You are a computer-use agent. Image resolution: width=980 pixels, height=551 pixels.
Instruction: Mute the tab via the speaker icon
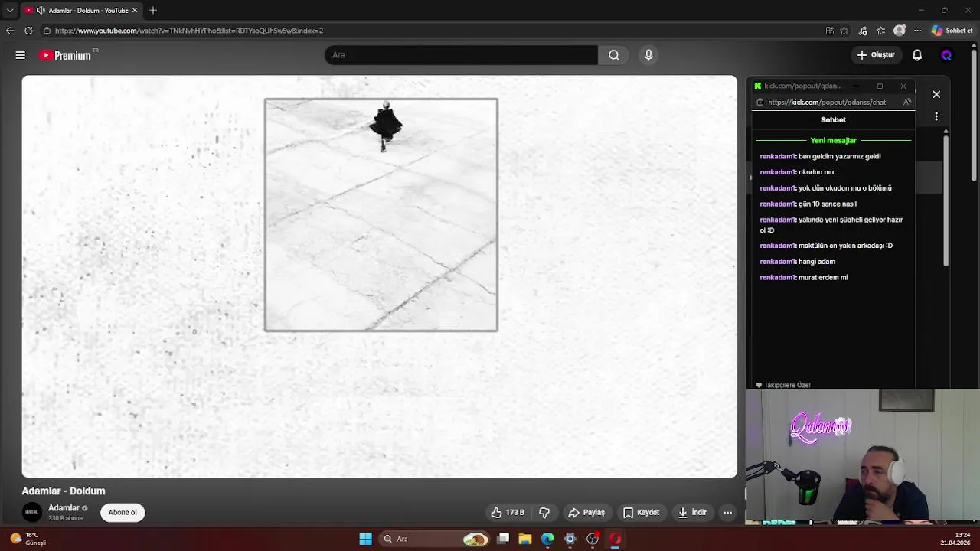click(x=41, y=11)
